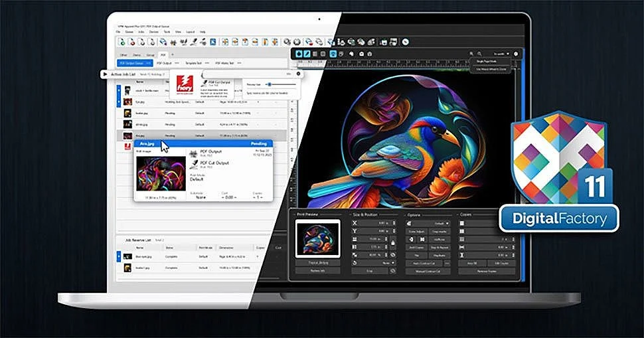Click PDF Output in the Ara.jpg popup

pos(211,151)
